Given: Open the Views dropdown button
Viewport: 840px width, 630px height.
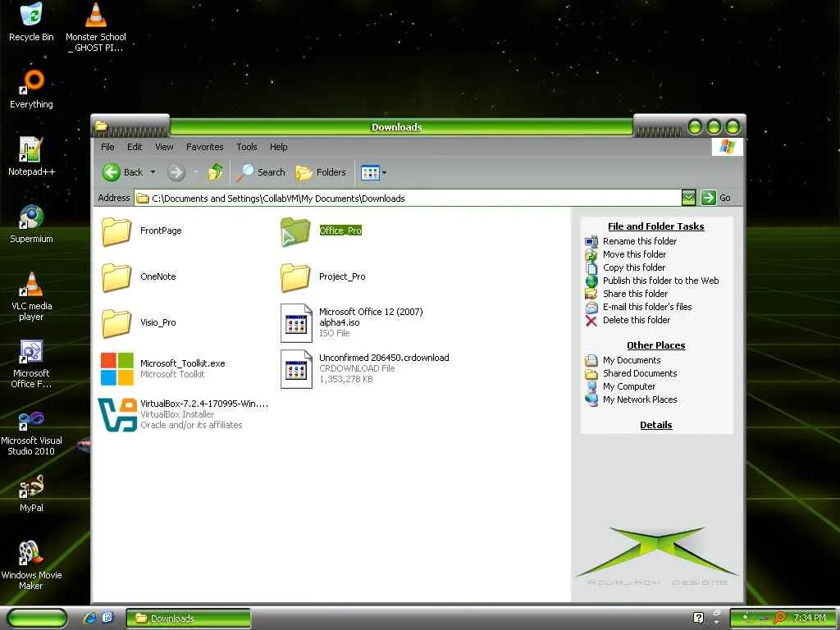Looking at the screenshot, I should pyautogui.click(x=373, y=172).
